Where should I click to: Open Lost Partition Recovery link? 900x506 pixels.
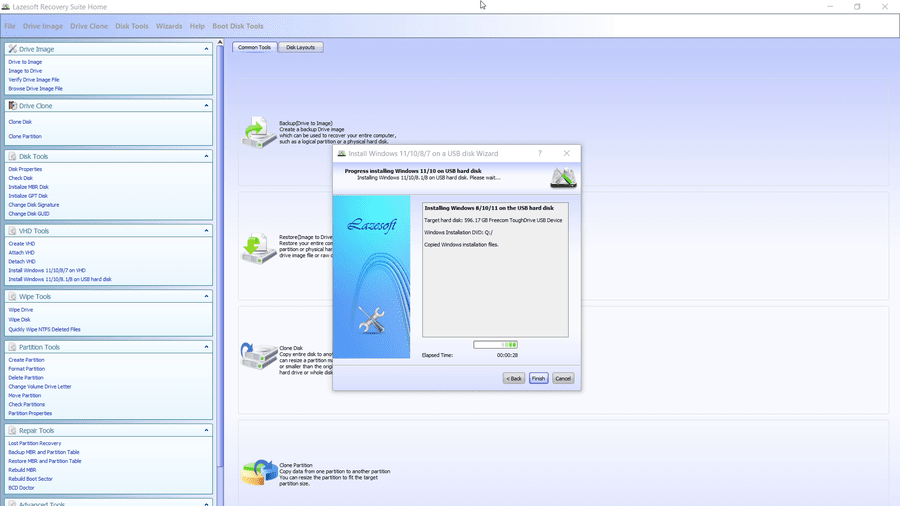click(35, 443)
